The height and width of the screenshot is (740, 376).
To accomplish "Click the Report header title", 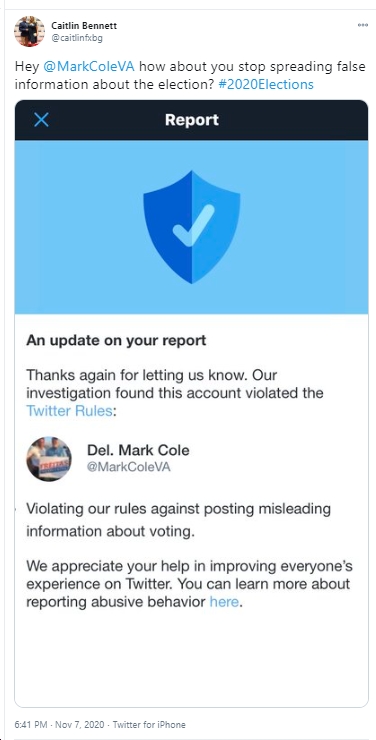I will (x=192, y=120).
